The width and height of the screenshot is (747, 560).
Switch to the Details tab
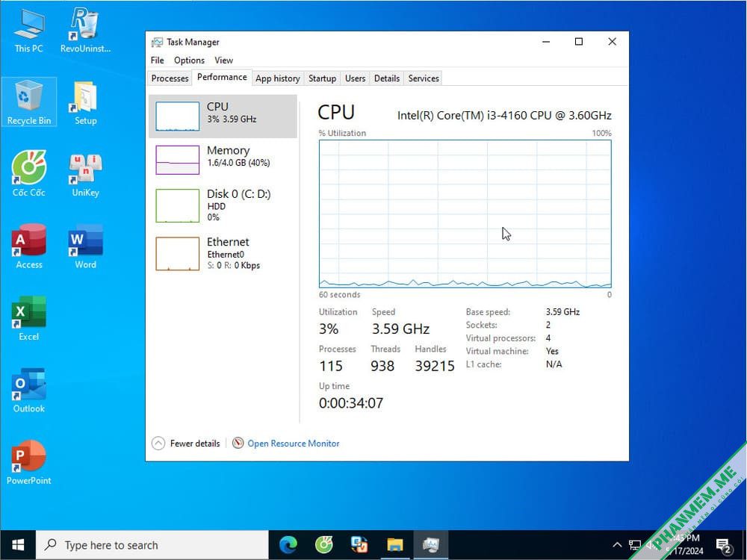point(386,78)
